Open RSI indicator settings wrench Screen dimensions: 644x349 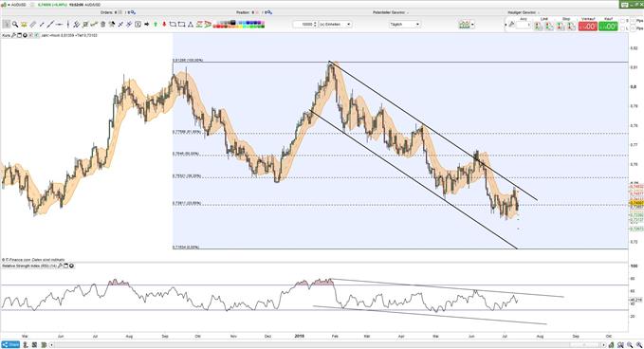[x=60, y=266]
